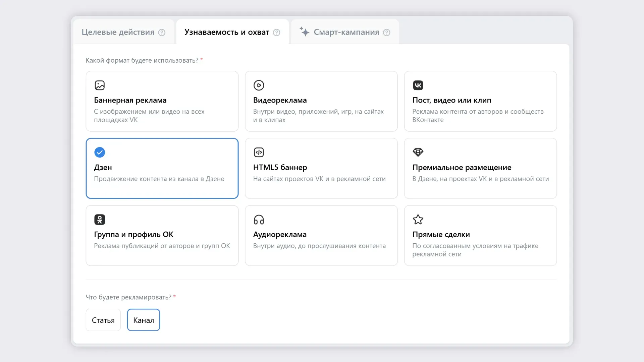
Task: Click the direct deals star icon
Action: click(418, 220)
